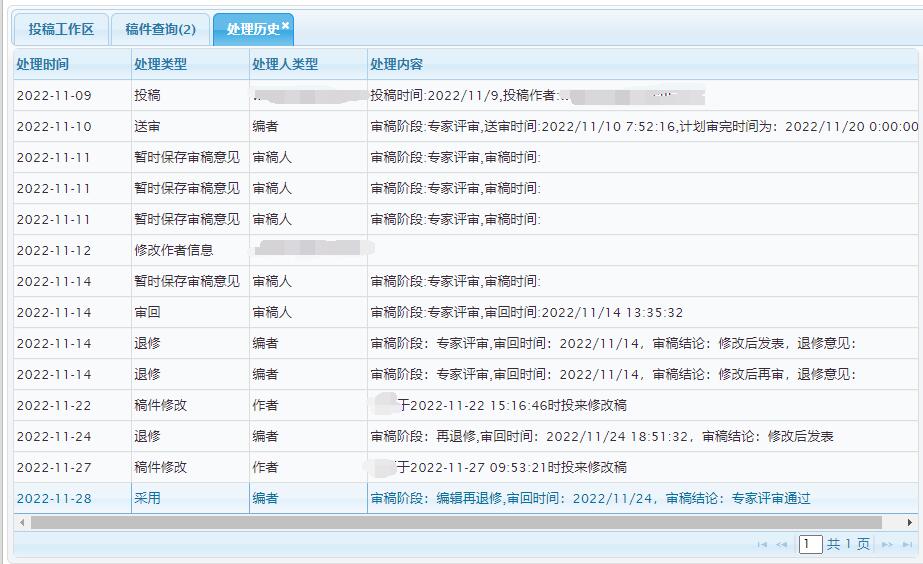Screen dimensions: 923x564
Task: Select the 处理历史 tab
Action: [250, 30]
